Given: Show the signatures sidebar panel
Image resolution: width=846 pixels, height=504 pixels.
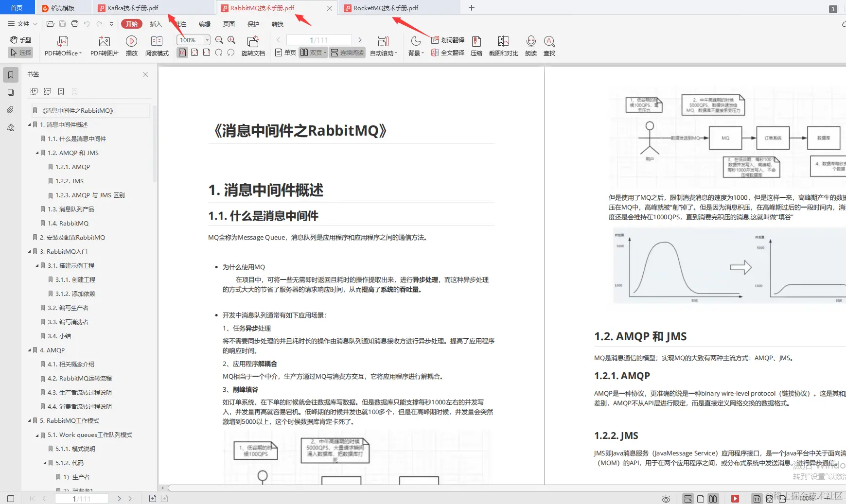Looking at the screenshot, I should pos(11,127).
